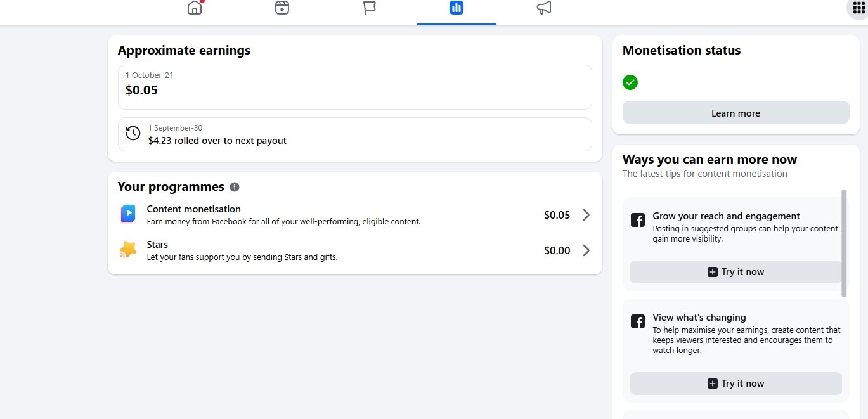Viewport: 868px width, 419px height.
Task: Click the $0.05 approximate earnings amount
Action: click(141, 90)
